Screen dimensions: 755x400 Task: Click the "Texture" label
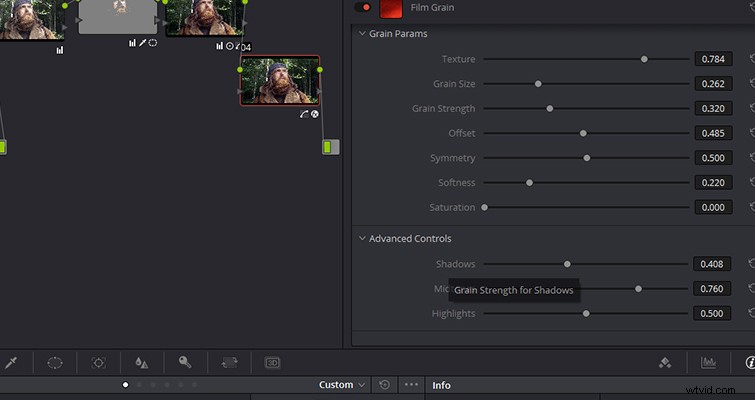pos(458,59)
